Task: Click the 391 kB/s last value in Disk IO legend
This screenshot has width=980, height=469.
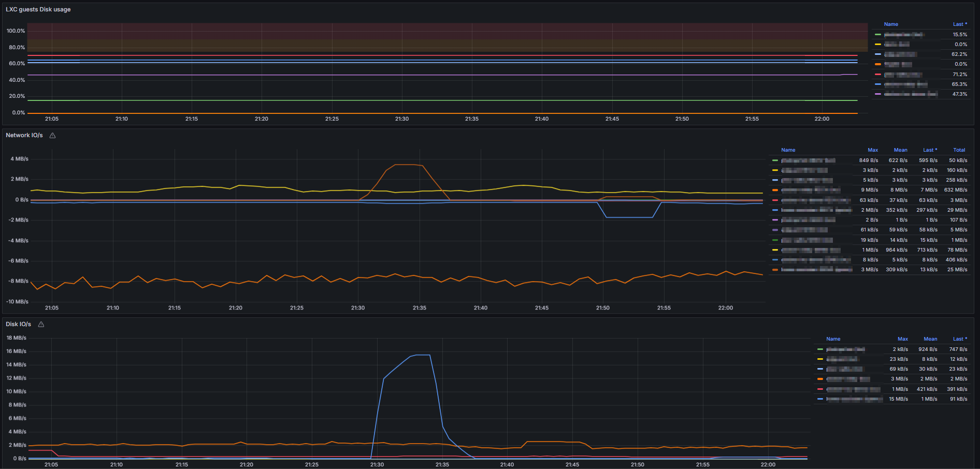Action: (957, 389)
